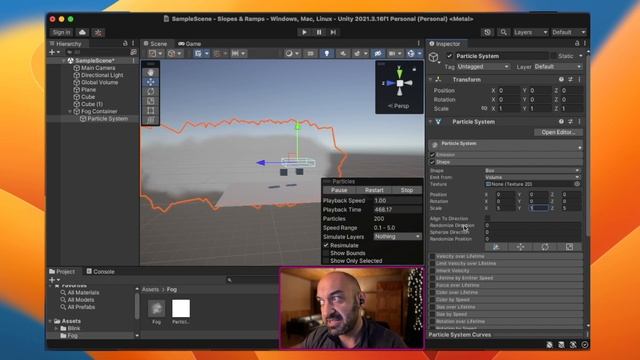Click the shape Scale Y input field

coord(539,208)
